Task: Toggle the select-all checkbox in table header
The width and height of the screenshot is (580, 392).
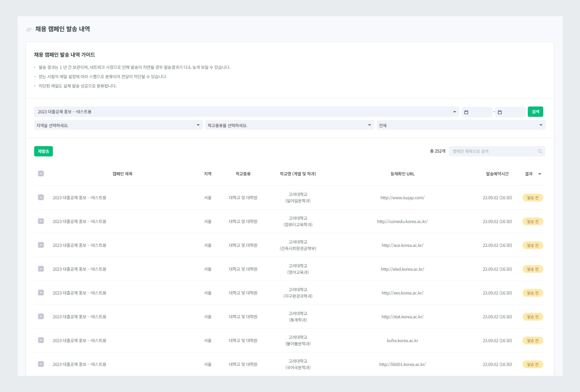Action: (x=41, y=173)
